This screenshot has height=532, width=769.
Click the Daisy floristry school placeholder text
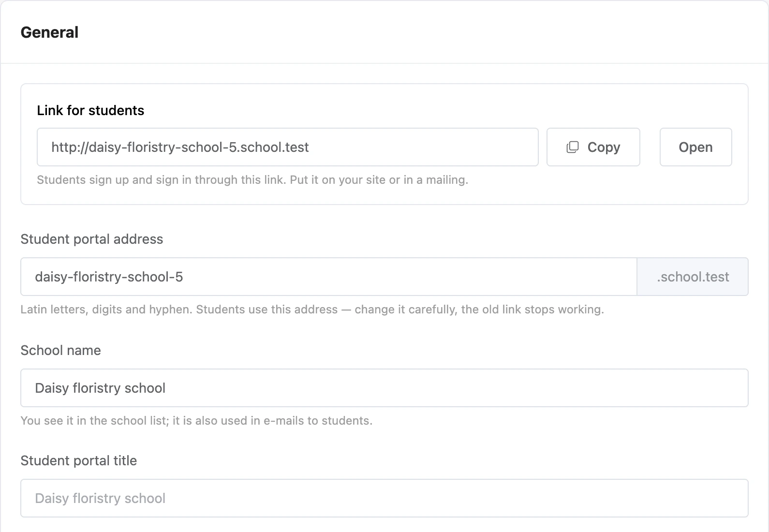click(100, 498)
